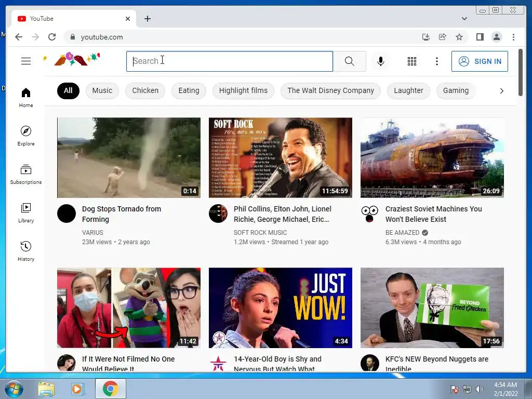Select the Eating filter chip
The height and width of the screenshot is (399, 532).
(189, 90)
